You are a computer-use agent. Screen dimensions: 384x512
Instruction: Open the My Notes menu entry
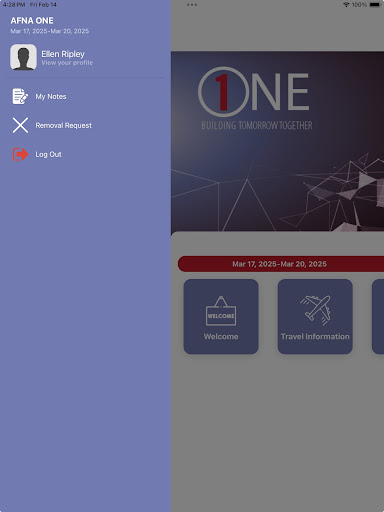pyautogui.click(x=85, y=96)
